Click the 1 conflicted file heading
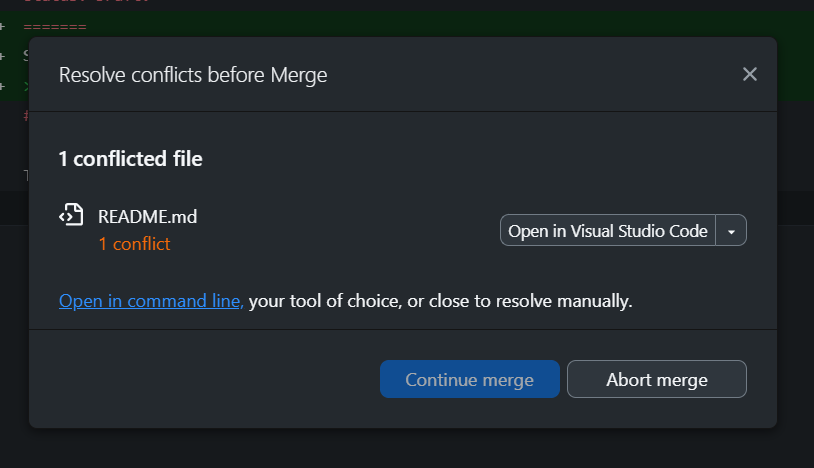This screenshot has height=468, width=814. [130, 159]
